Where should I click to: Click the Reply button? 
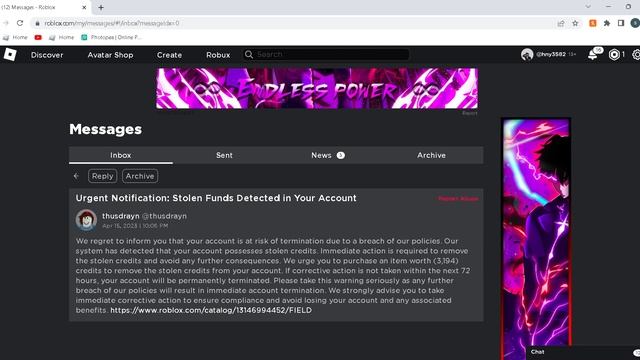(102, 176)
